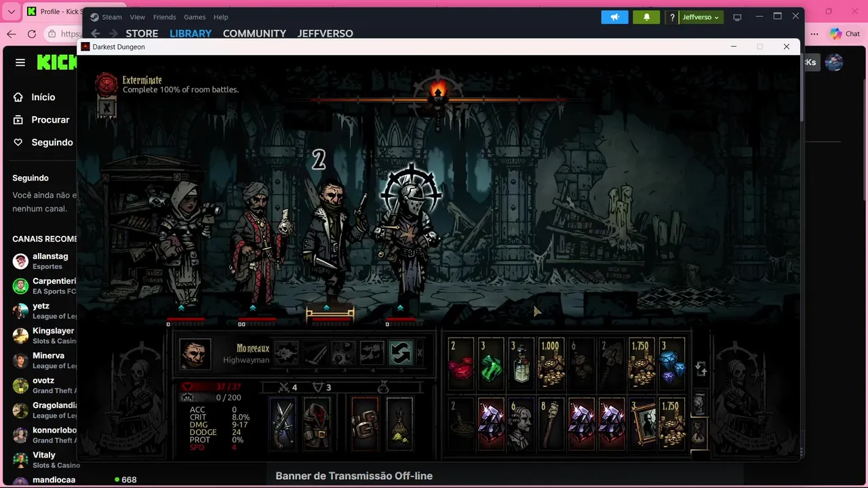Pick the 1,000 gold stack in inventory
868x488 pixels.
click(551, 364)
